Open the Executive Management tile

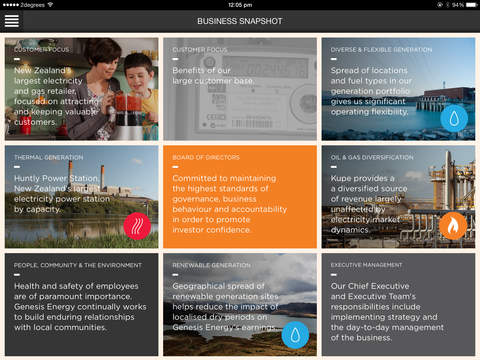click(398, 305)
